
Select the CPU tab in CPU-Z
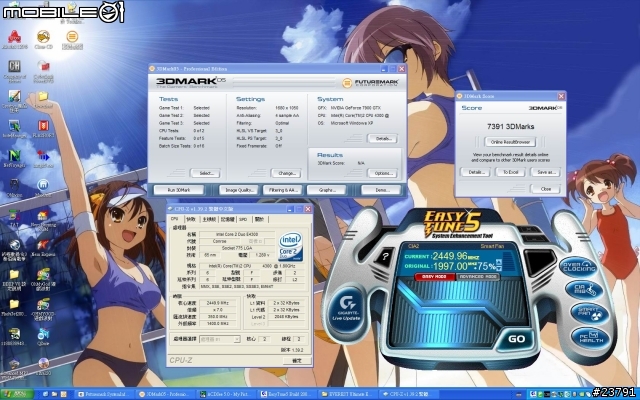(x=174, y=219)
